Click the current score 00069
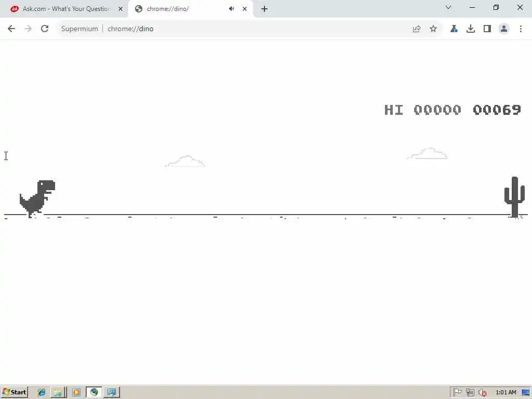 pos(497,110)
